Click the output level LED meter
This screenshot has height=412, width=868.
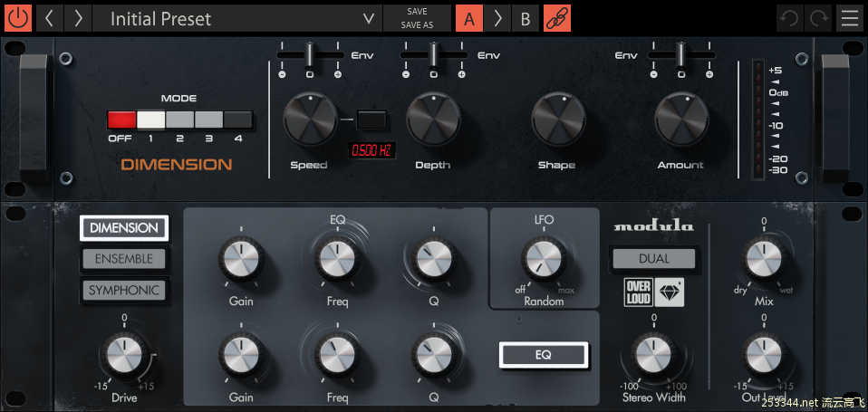(x=757, y=120)
